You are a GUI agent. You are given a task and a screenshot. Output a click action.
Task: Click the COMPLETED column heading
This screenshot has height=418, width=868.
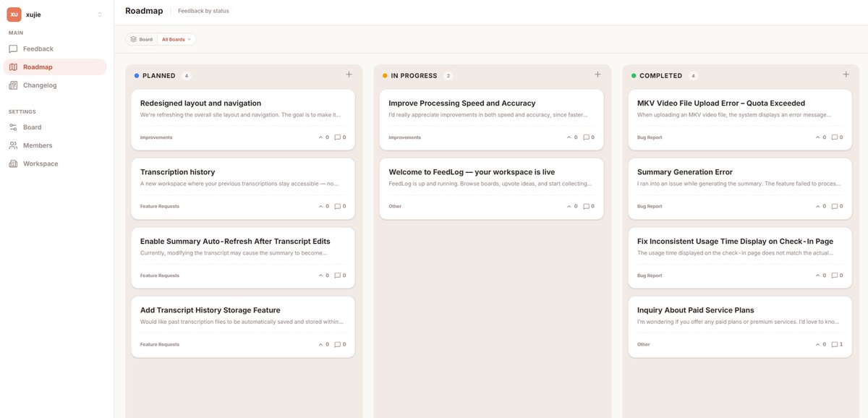pyautogui.click(x=661, y=75)
